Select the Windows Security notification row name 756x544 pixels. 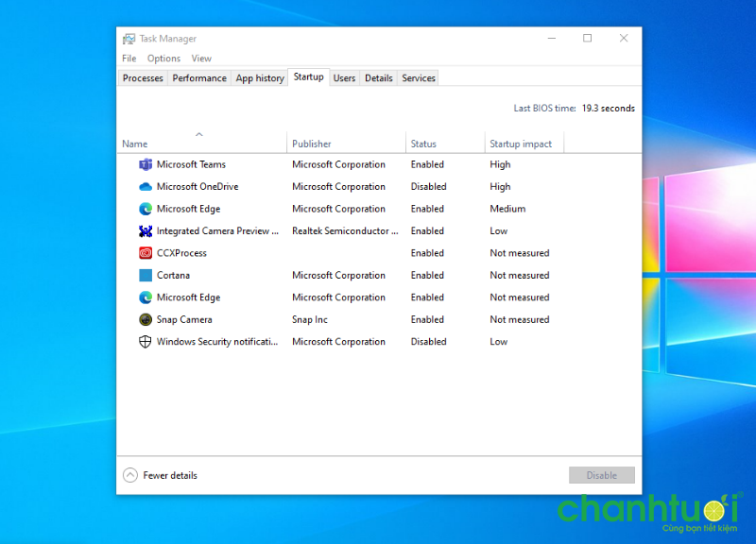pyautogui.click(x=217, y=342)
